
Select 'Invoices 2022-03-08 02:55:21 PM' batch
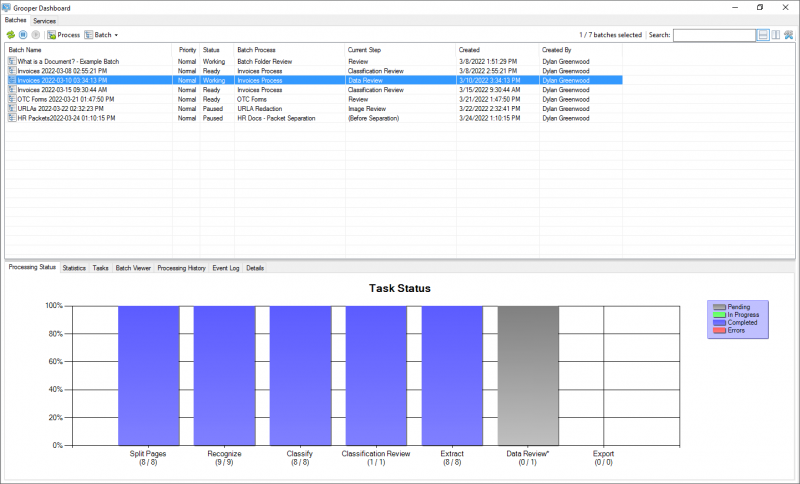(x=62, y=71)
